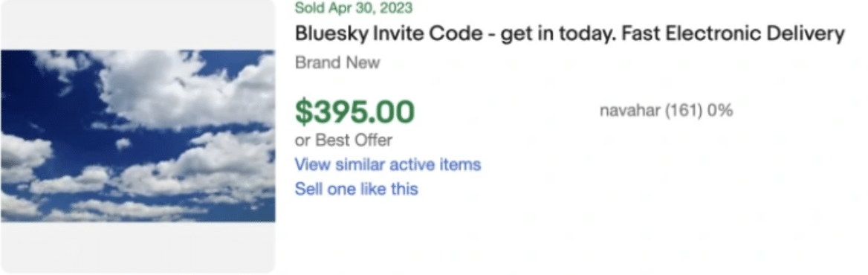Click the (161) feedback score

pos(684,111)
